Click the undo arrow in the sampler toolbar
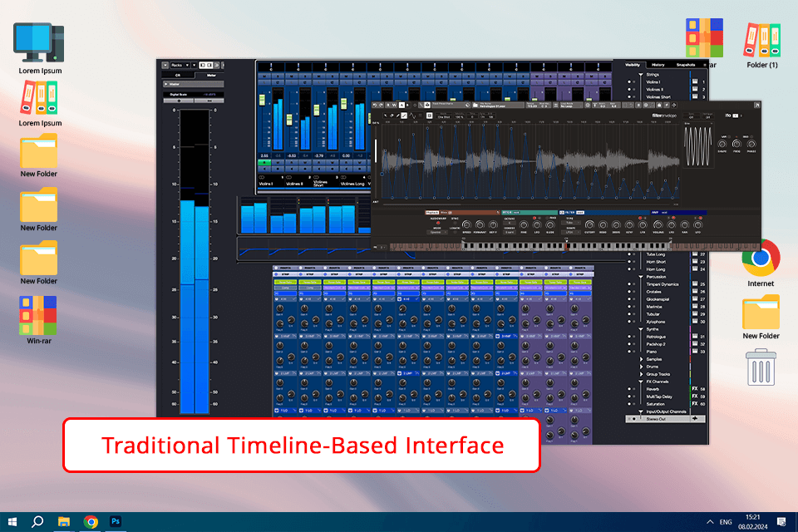 point(375,105)
